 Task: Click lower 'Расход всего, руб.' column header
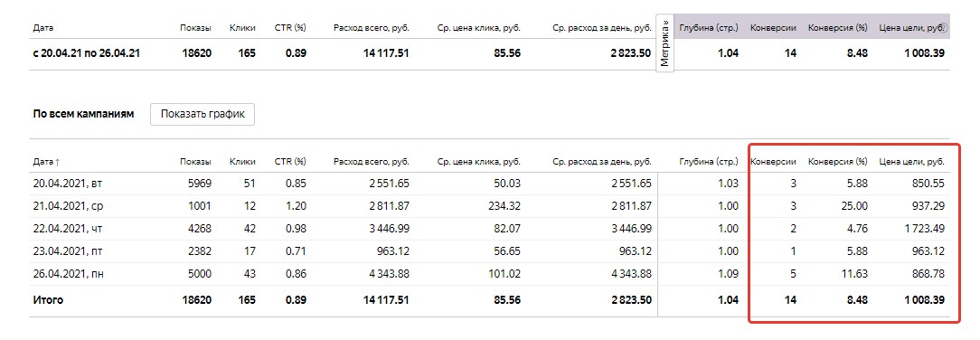pos(372,162)
